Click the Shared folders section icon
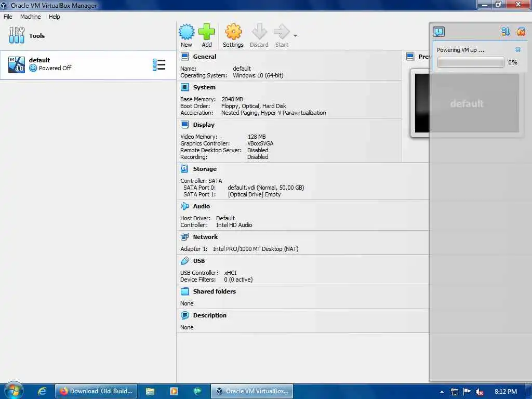 click(x=184, y=291)
